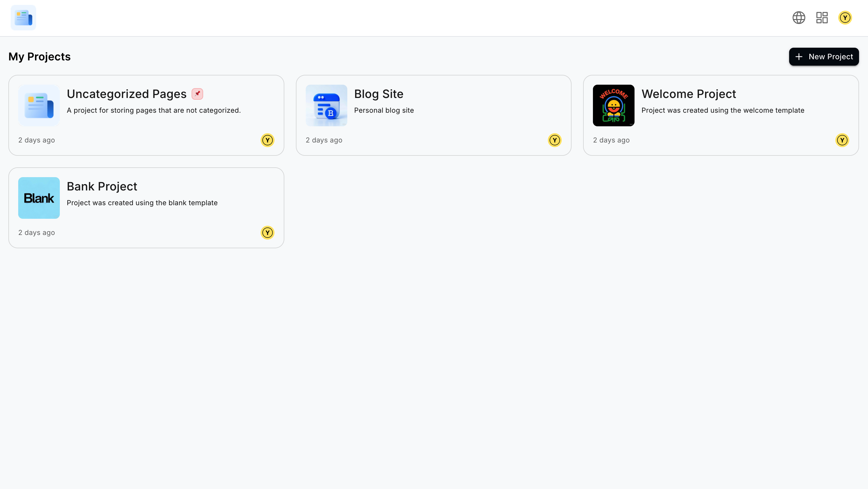Open the grid dashboard icon
The width and height of the screenshot is (868, 489).
click(x=822, y=18)
